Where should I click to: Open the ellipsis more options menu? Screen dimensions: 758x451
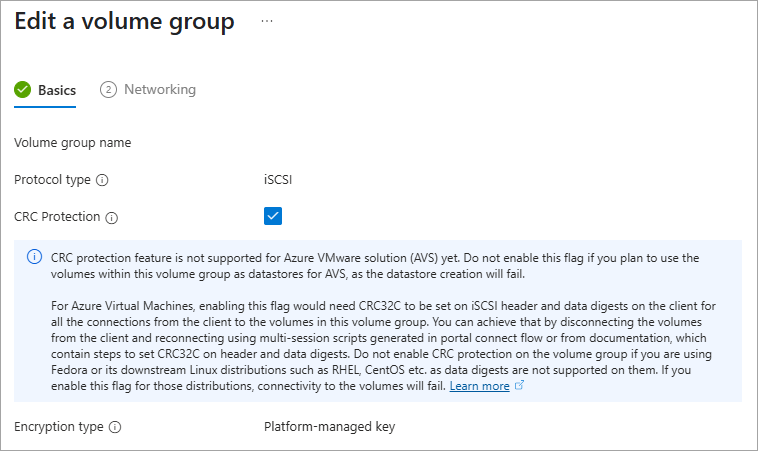tap(267, 21)
